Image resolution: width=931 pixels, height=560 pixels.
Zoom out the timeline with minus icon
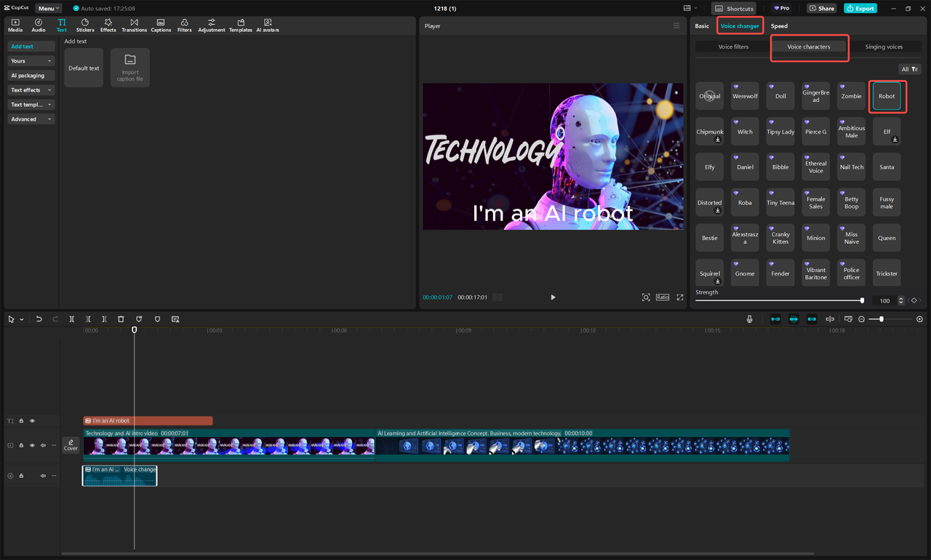point(862,319)
